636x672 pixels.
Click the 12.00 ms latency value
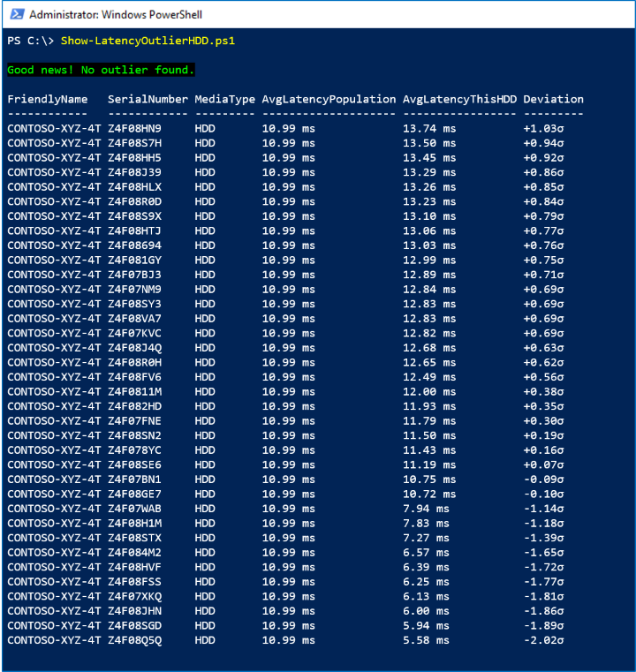(429, 392)
